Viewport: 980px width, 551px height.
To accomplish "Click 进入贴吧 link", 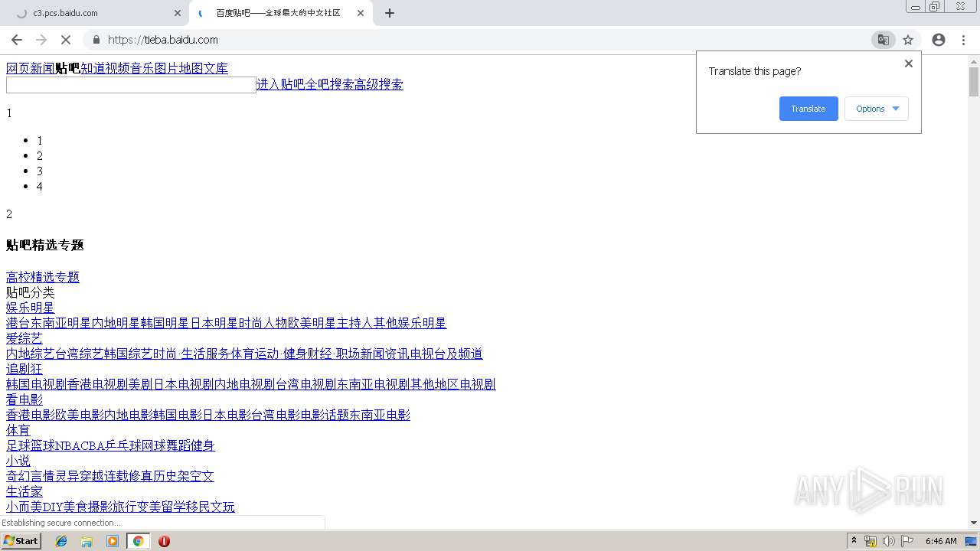I will coord(280,84).
